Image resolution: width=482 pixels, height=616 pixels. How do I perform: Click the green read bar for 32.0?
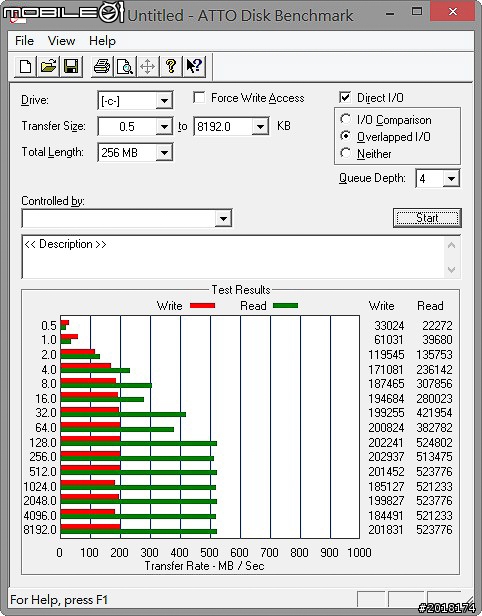tap(123, 414)
